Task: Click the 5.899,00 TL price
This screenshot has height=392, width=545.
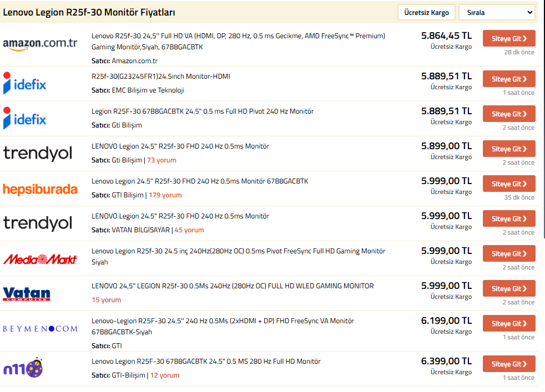Action: point(446,146)
